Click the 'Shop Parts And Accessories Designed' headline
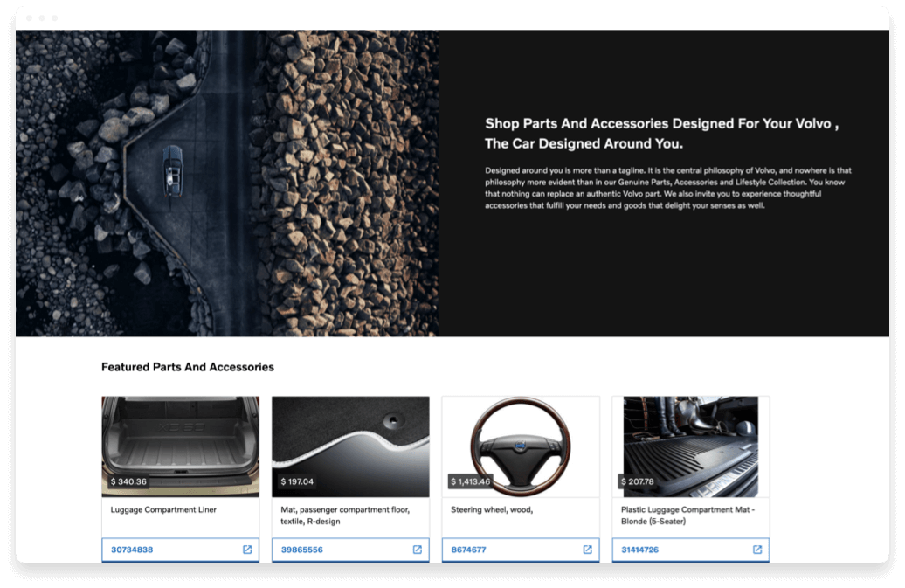 coord(661,134)
